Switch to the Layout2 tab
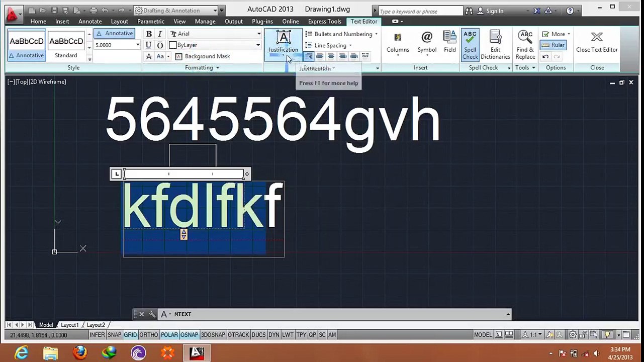 click(x=96, y=325)
